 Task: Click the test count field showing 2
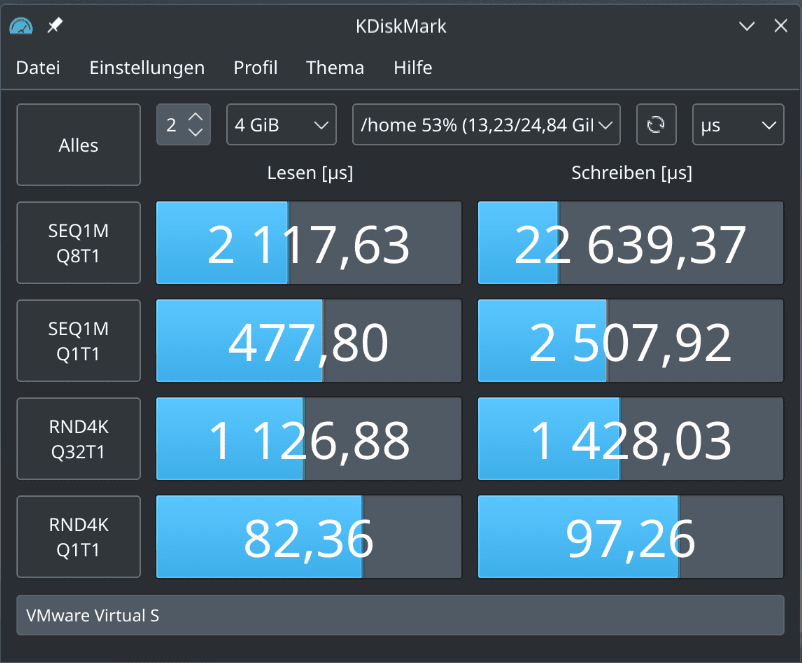172,124
